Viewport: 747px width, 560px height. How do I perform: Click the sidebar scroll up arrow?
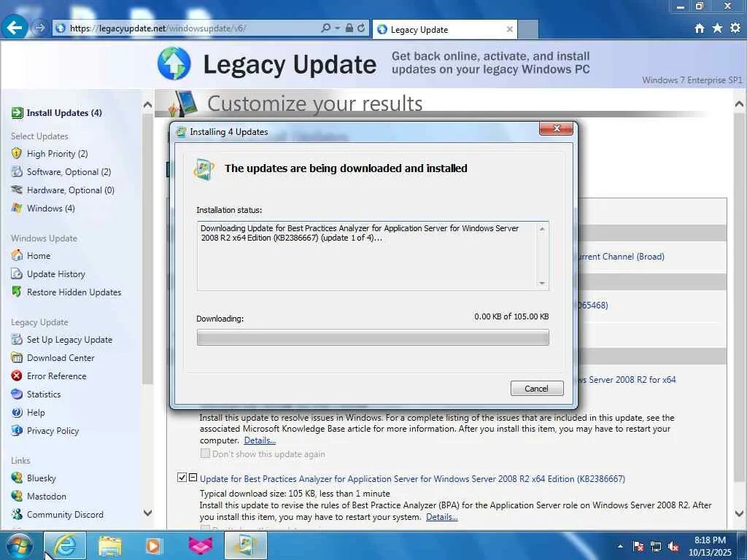click(147, 104)
